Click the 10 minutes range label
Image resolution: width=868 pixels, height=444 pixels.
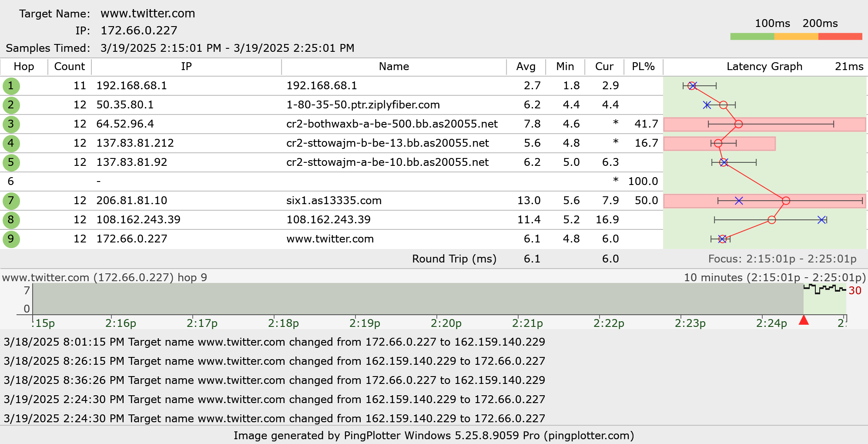(x=775, y=278)
